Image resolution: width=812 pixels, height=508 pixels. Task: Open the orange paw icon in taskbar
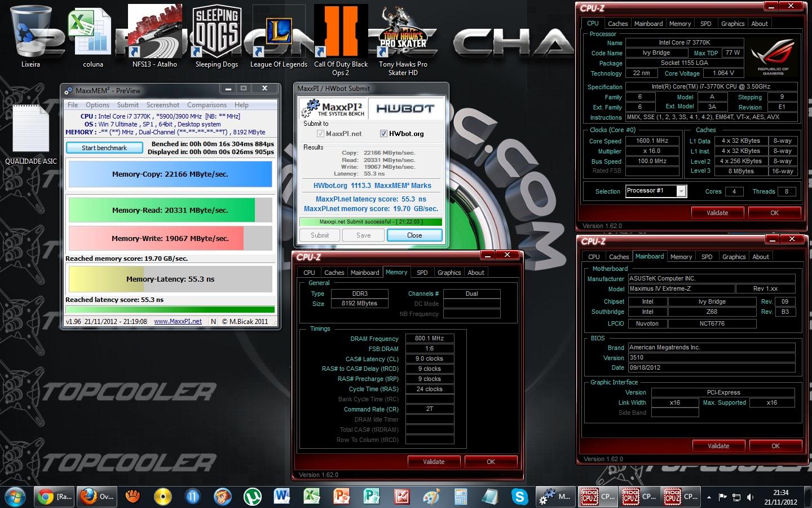click(132, 497)
